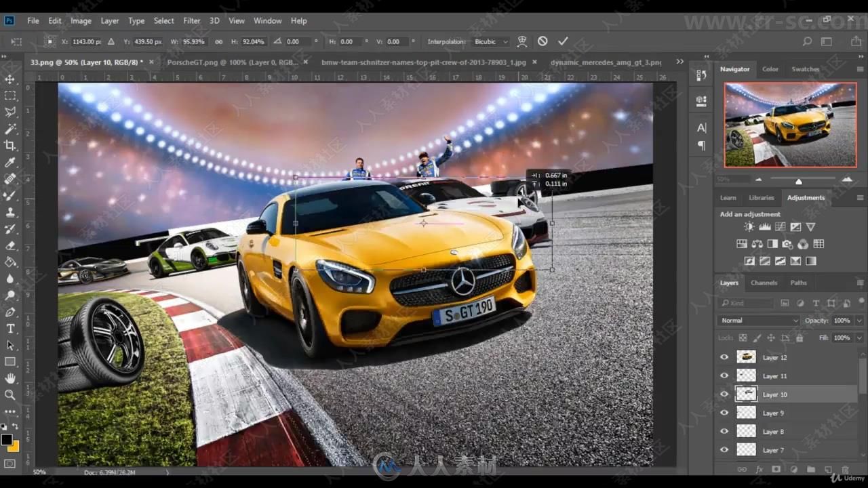Viewport: 868px width, 488px height.
Task: Select the Pen tool
Action: click(x=10, y=312)
